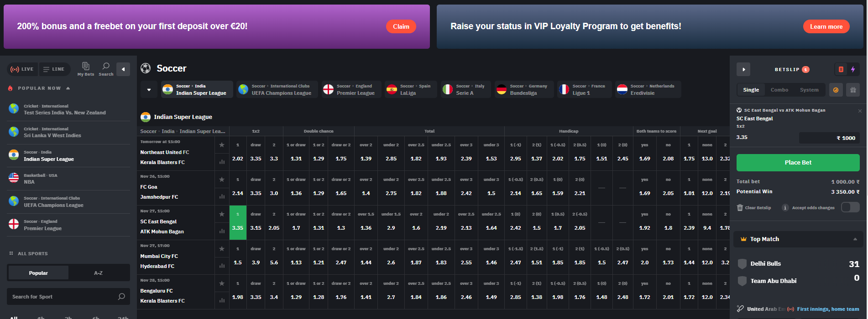Image resolution: width=868 pixels, height=319 pixels.
Task: Click the Search for Sport field
Action: pyautogui.click(x=68, y=297)
